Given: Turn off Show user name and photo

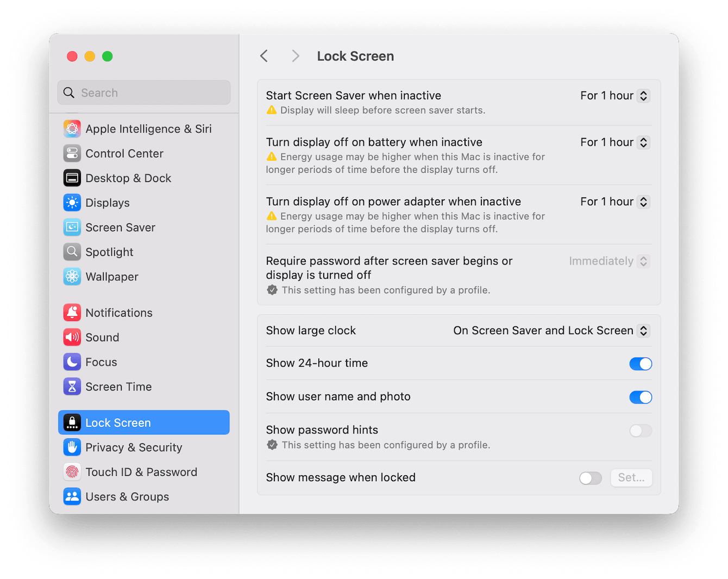Looking at the screenshot, I should (641, 397).
